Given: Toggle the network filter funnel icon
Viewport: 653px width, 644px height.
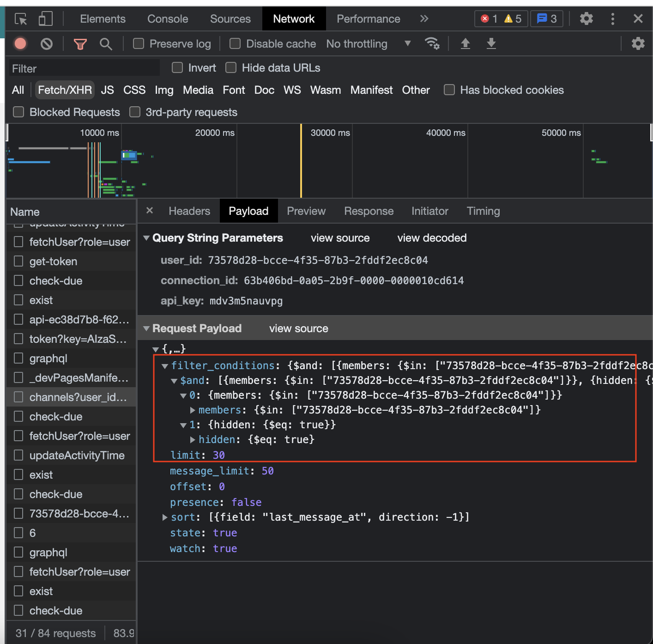Looking at the screenshot, I should pos(80,44).
